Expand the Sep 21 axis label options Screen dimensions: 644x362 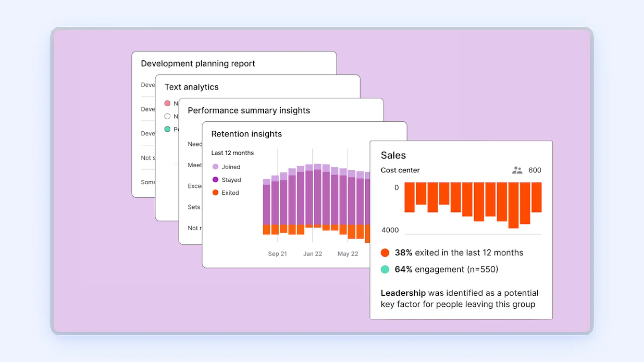click(277, 253)
